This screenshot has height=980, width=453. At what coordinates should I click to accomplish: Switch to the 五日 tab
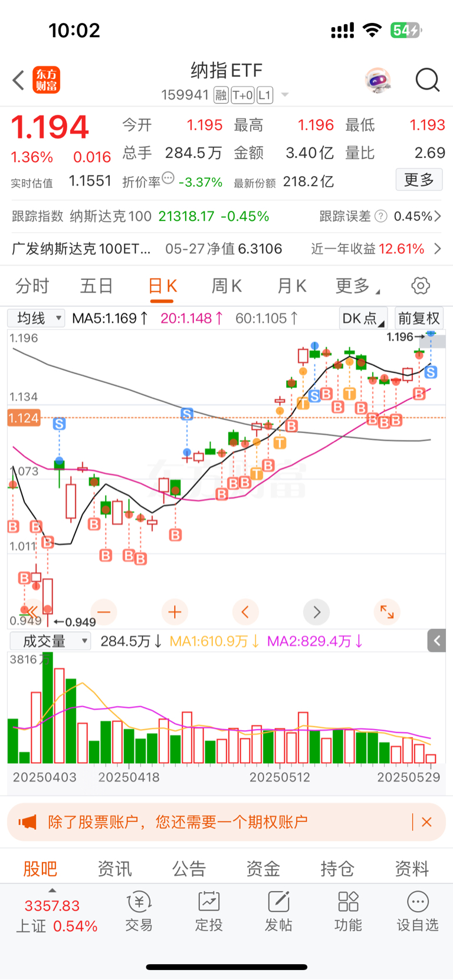[97, 286]
